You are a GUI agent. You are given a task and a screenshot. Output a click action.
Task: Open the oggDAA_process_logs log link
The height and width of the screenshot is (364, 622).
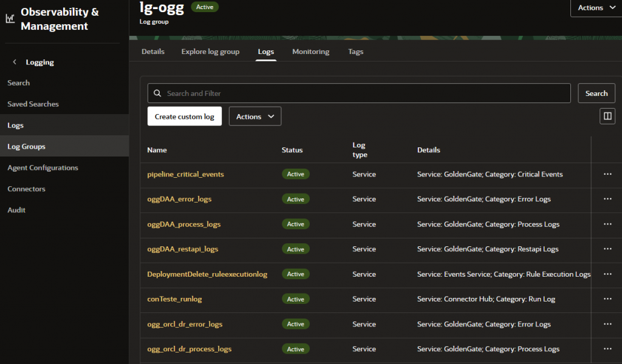(183, 224)
